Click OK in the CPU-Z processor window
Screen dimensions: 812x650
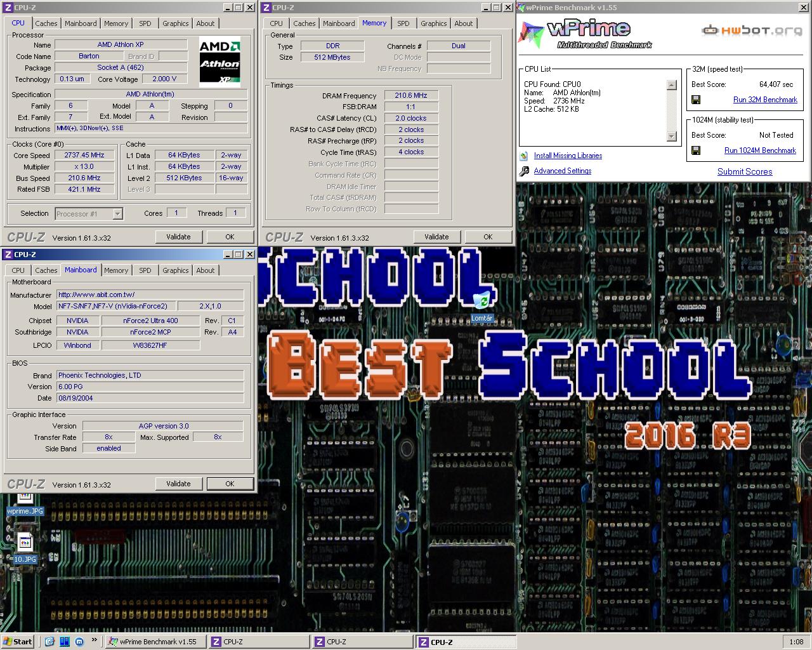tap(230, 237)
